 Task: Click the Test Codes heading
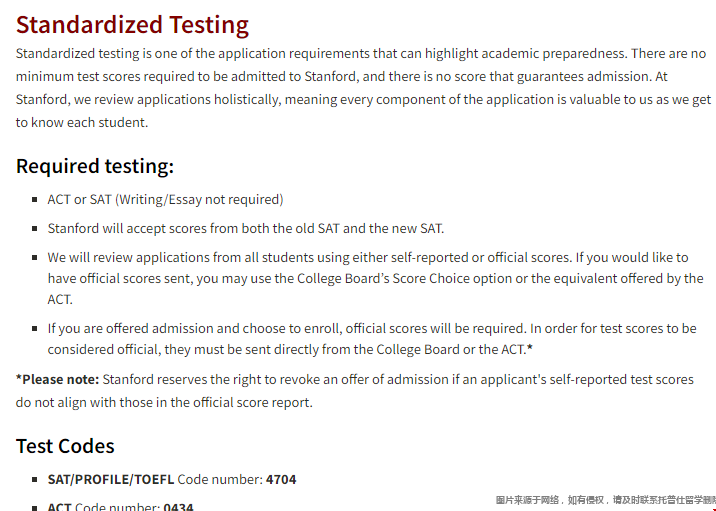(x=65, y=446)
